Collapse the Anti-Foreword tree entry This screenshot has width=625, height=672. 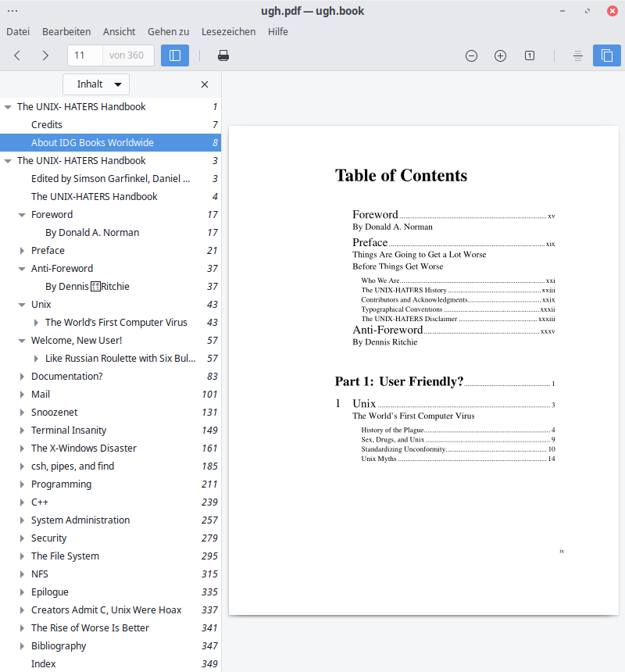pos(22,269)
